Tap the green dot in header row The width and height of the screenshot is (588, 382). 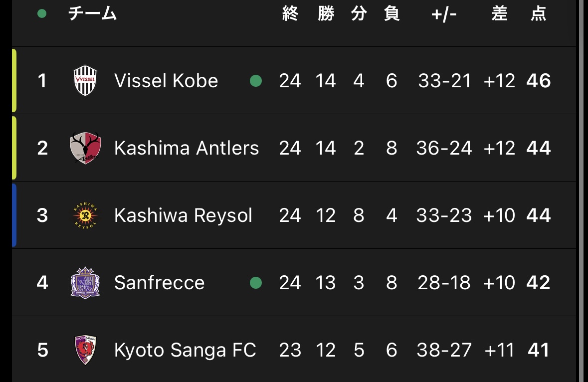click(x=42, y=14)
